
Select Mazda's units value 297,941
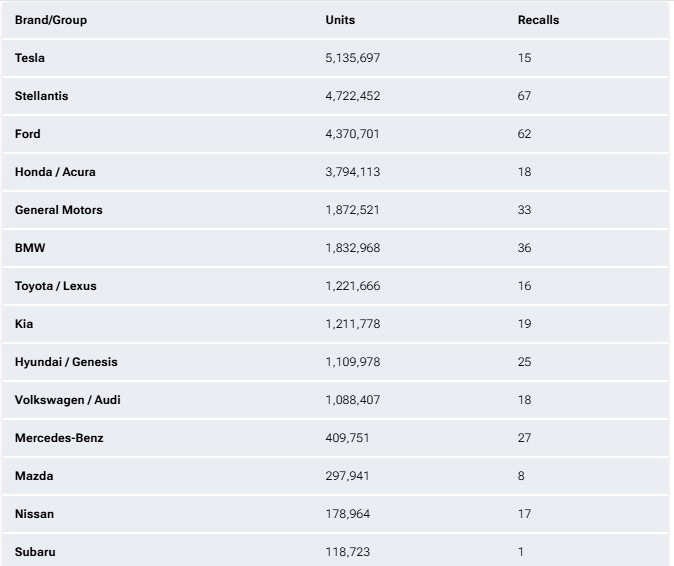347,476
